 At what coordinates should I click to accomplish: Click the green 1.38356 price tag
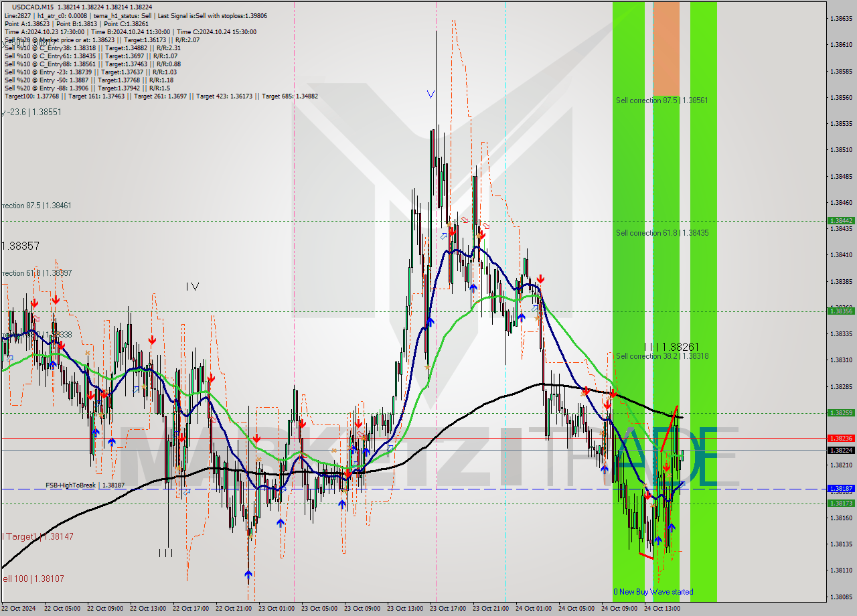pyautogui.click(x=841, y=311)
